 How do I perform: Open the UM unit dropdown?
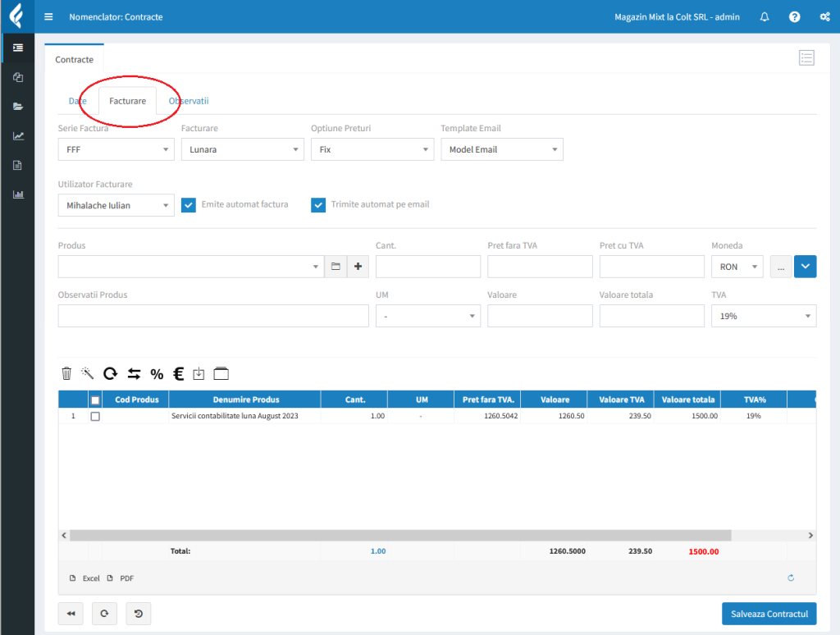[x=428, y=316]
